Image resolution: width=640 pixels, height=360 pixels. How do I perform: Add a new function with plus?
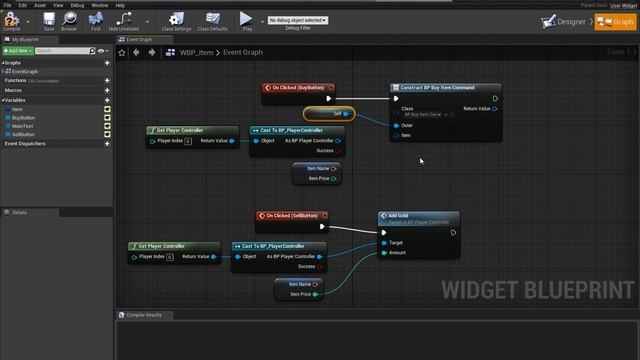click(107, 81)
